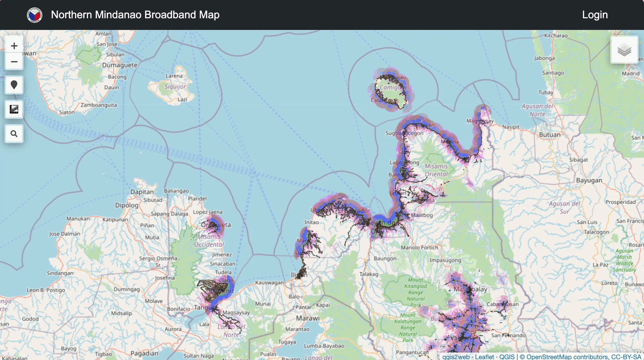Click the Marawi city label
The image size is (644, 360).
click(x=308, y=318)
